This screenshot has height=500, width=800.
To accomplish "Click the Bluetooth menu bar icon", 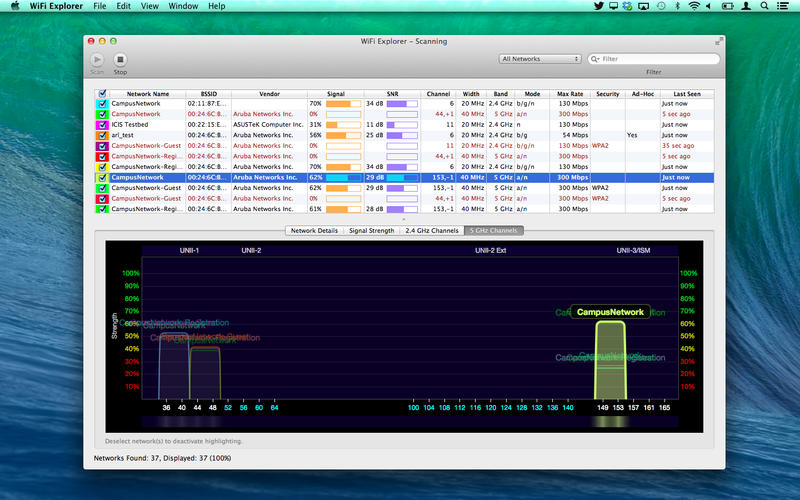I will coord(678,6).
